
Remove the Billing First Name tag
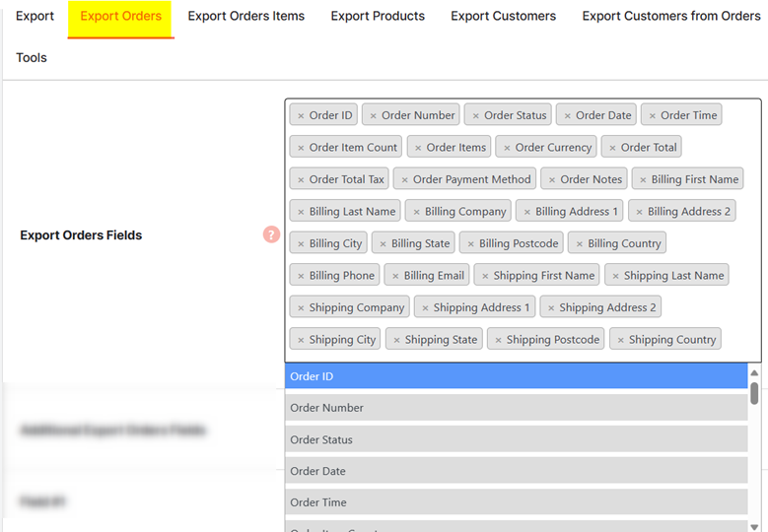(643, 180)
